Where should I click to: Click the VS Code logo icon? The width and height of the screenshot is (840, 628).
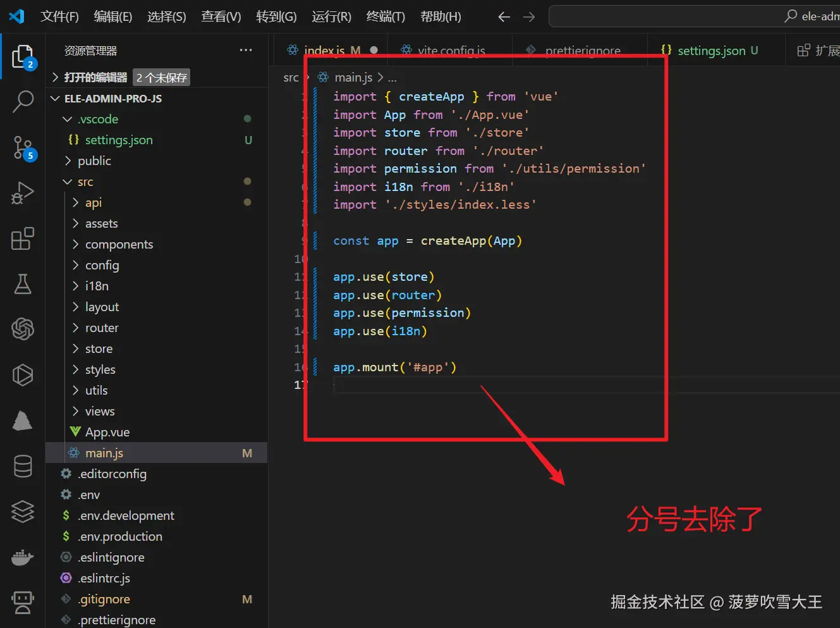click(16, 16)
